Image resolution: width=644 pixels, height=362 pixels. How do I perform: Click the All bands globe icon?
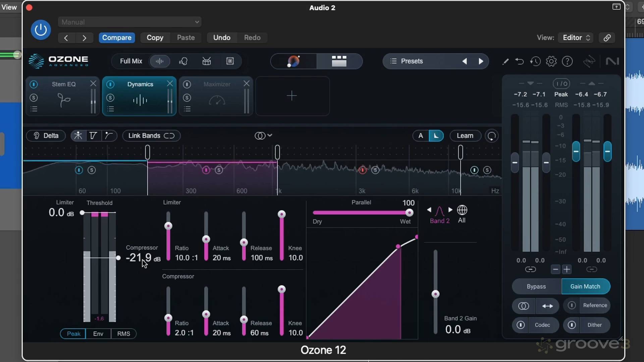coord(462,210)
